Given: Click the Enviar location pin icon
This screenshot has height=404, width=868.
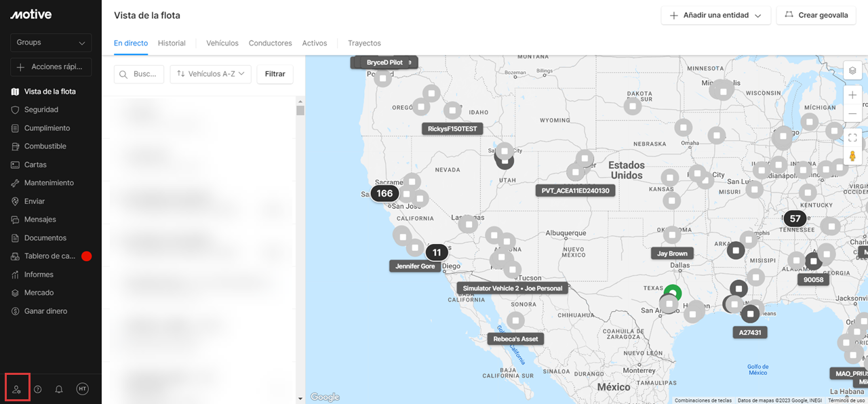Looking at the screenshot, I should (16, 201).
